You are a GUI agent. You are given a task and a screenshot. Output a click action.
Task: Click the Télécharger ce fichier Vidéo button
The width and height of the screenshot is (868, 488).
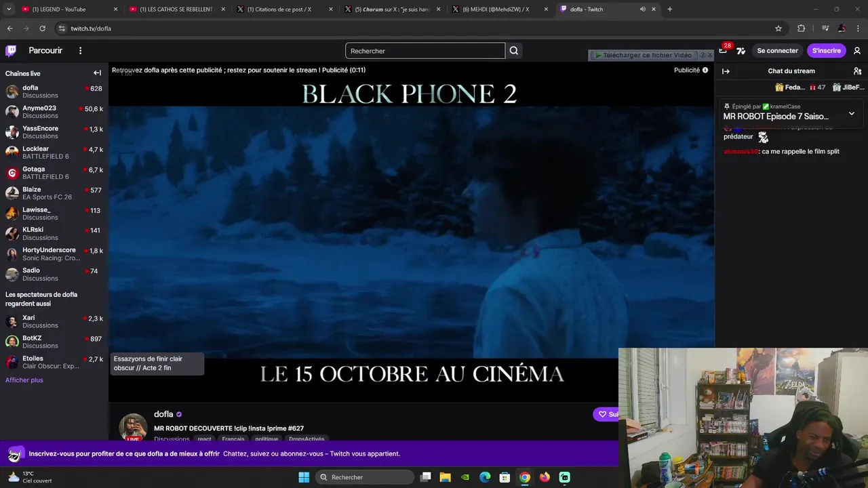(644, 55)
